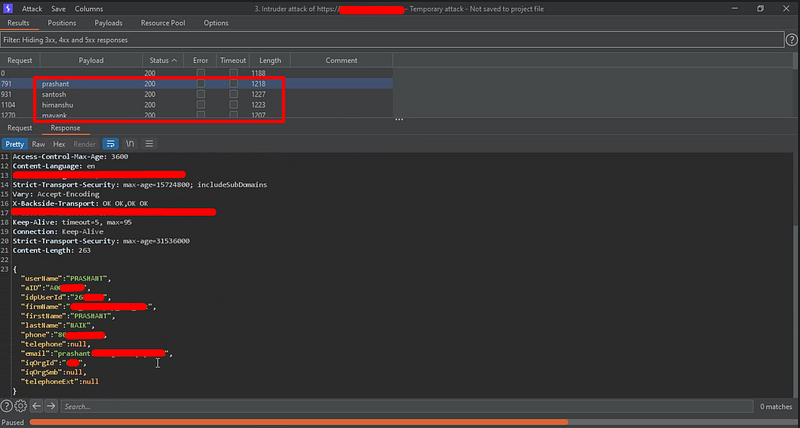Click the search help question-mark icon

pos(7,406)
